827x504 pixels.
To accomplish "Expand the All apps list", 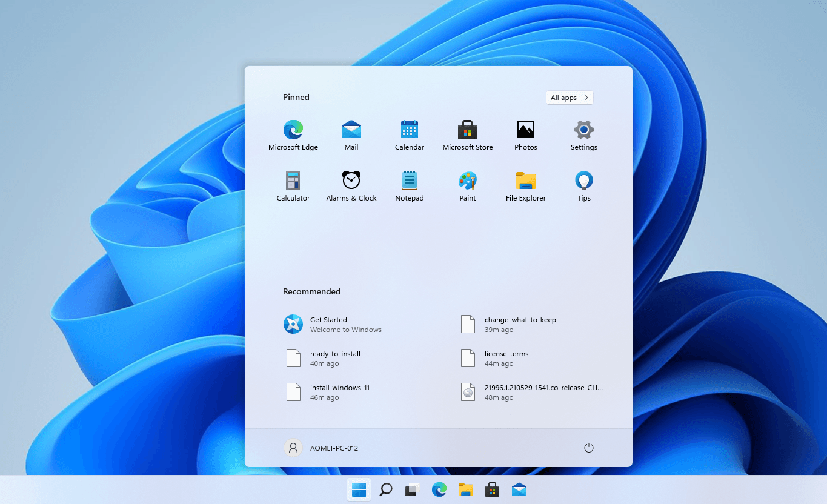I will [x=569, y=97].
